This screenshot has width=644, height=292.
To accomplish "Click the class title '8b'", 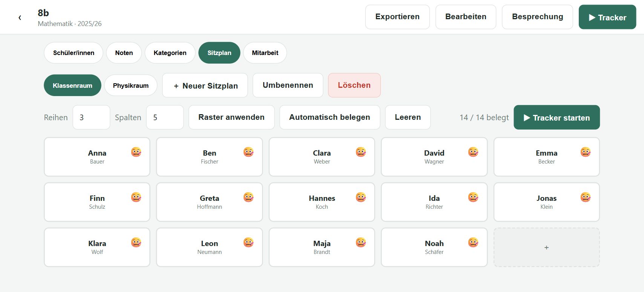I will click(43, 13).
